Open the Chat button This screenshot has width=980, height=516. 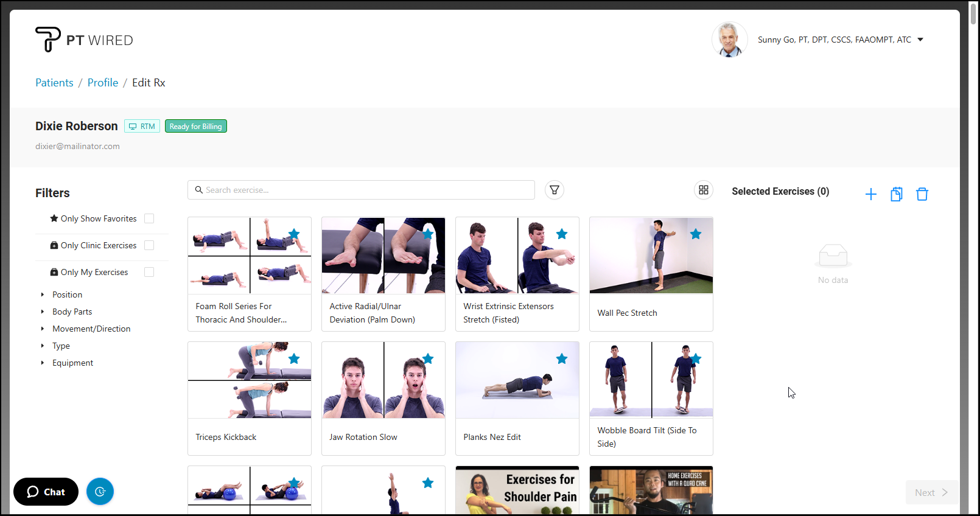46,492
